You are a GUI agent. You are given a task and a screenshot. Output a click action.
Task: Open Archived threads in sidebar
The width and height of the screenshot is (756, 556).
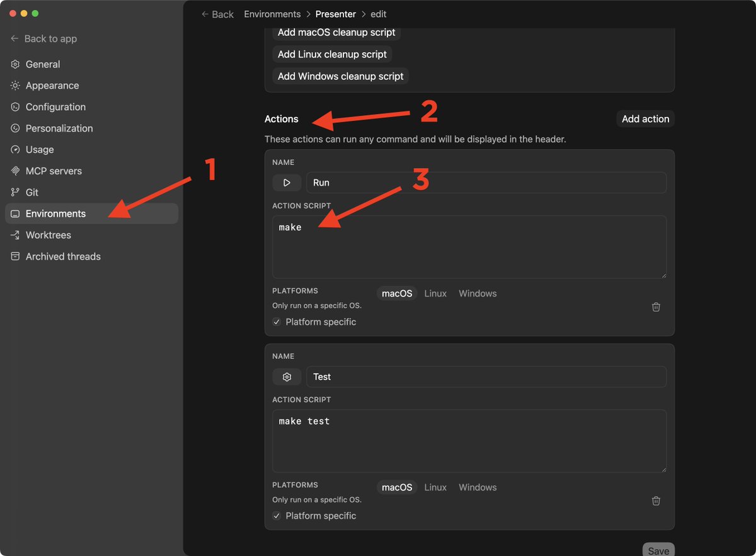tap(63, 256)
